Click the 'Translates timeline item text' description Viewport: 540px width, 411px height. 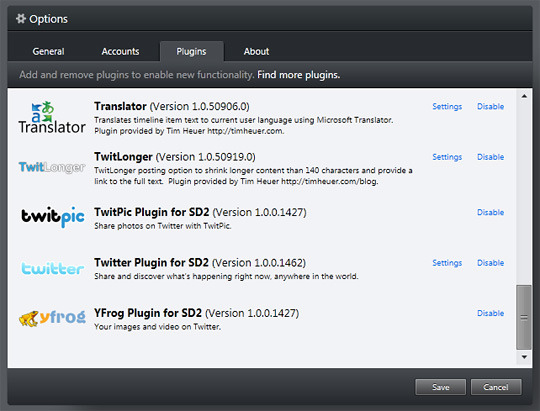pyautogui.click(x=243, y=125)
